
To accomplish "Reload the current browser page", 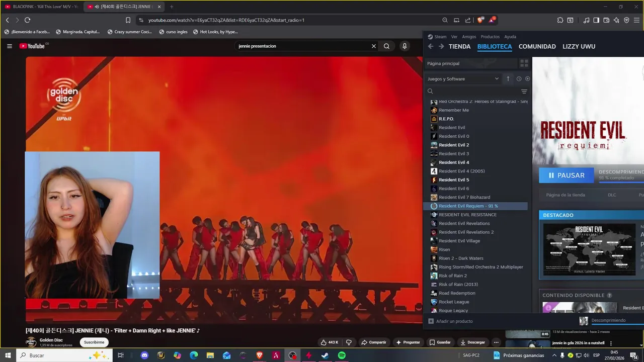I will [x=27, y=20].
